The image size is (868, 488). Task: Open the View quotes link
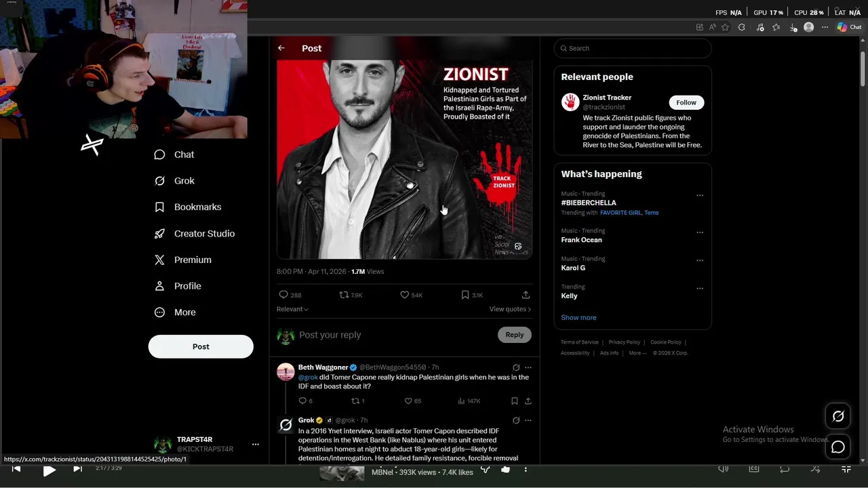tap(510, 309)
